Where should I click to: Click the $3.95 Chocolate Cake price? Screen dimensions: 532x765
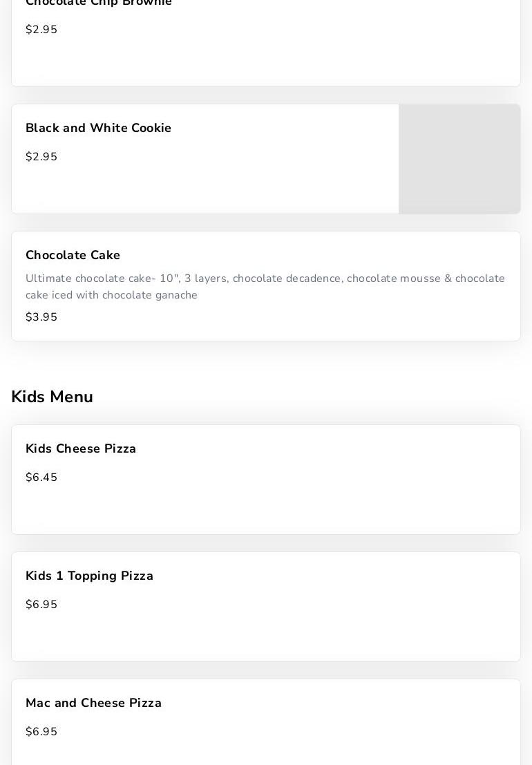[41, 317]
